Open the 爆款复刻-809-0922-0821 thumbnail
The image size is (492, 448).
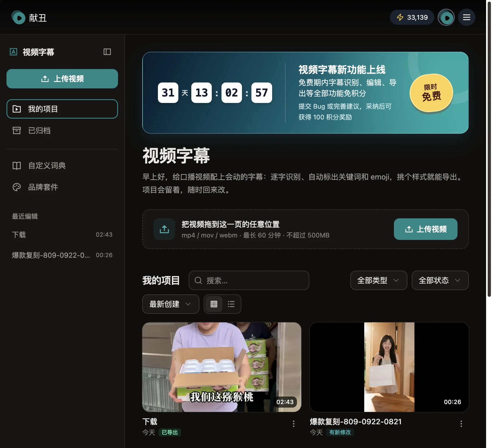(389, 367)
